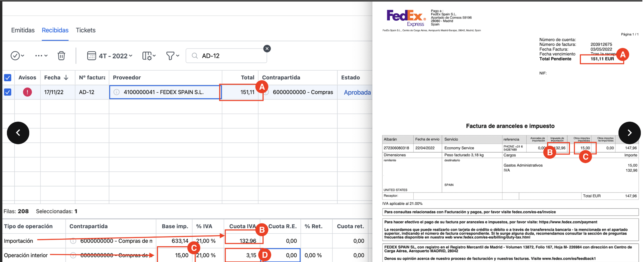644x262 pixels.
Task: Expand the approve checkmark dropdown arrow
Action: (23, 56)
